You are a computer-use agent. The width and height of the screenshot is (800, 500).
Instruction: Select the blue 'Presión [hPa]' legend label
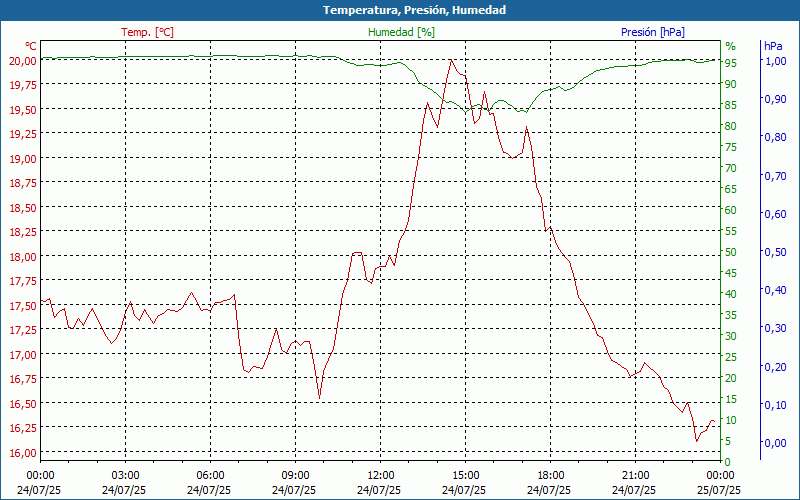click(x=653, y=32)
